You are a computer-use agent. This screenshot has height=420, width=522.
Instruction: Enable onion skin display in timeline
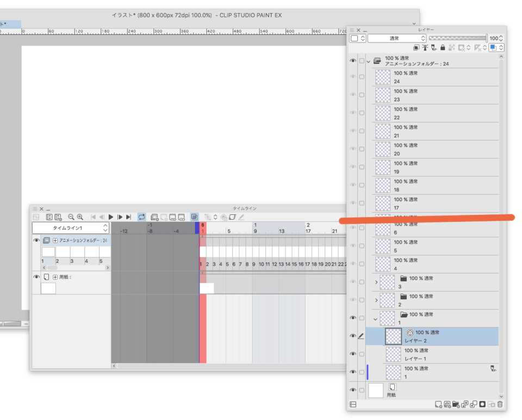(194, 217)
